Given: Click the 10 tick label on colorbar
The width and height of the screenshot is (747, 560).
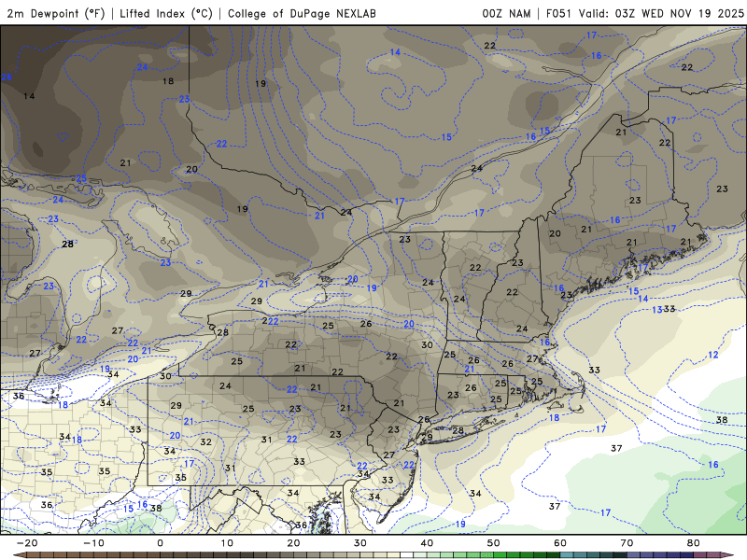Looking at the screenshot, I should tap(227, 543).
